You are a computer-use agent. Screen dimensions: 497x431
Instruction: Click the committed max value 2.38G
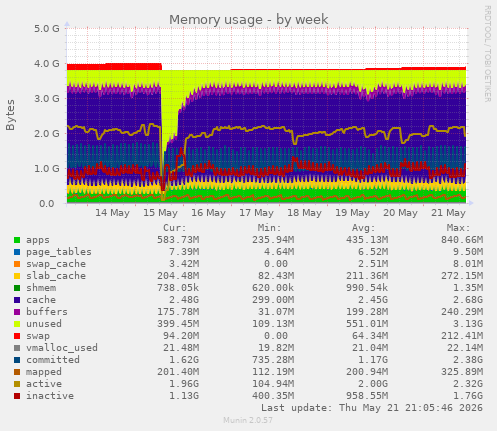point(468,360)
